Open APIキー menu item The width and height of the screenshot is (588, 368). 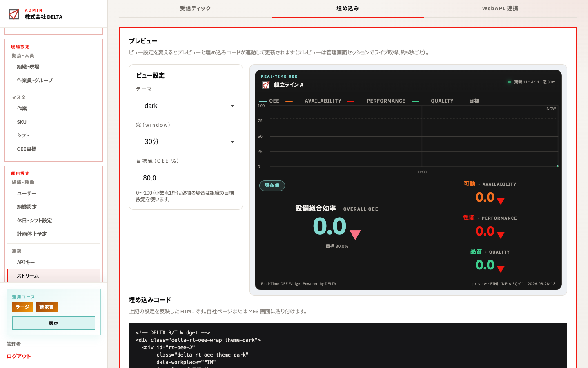[x=53, y=263]
